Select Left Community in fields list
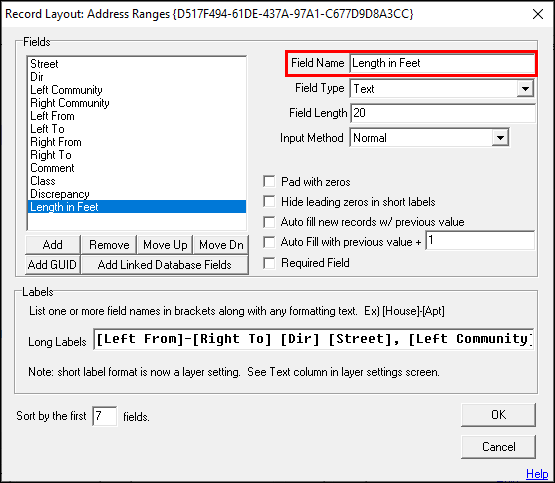 point(137,90)
